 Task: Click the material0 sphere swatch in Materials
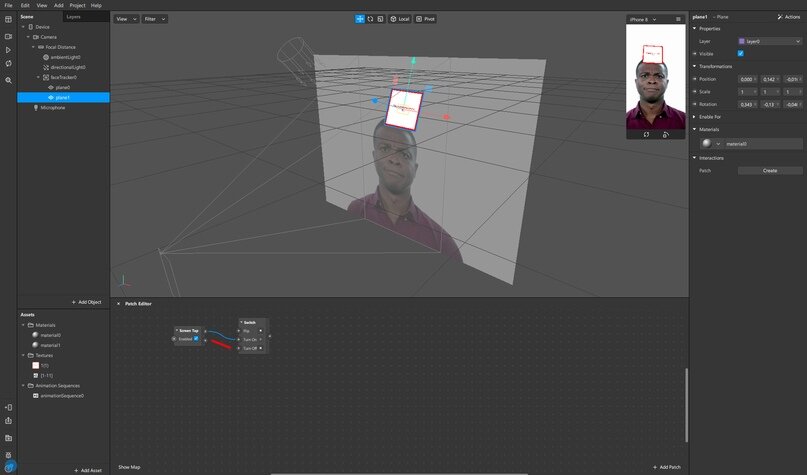706,144
